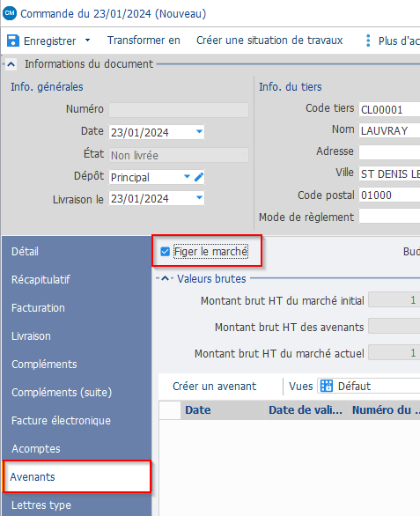Click Créer un avenant button
The width and height of the screenshot is (420, 516).
[x=214, y=386]
